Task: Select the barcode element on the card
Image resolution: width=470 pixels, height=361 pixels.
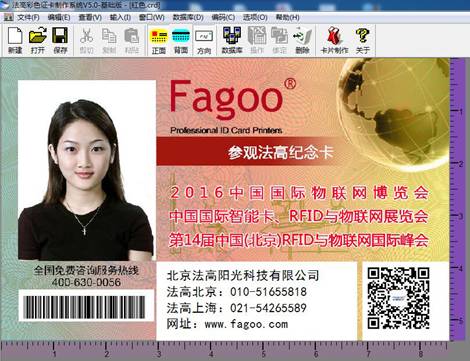Action: point(84,307)
